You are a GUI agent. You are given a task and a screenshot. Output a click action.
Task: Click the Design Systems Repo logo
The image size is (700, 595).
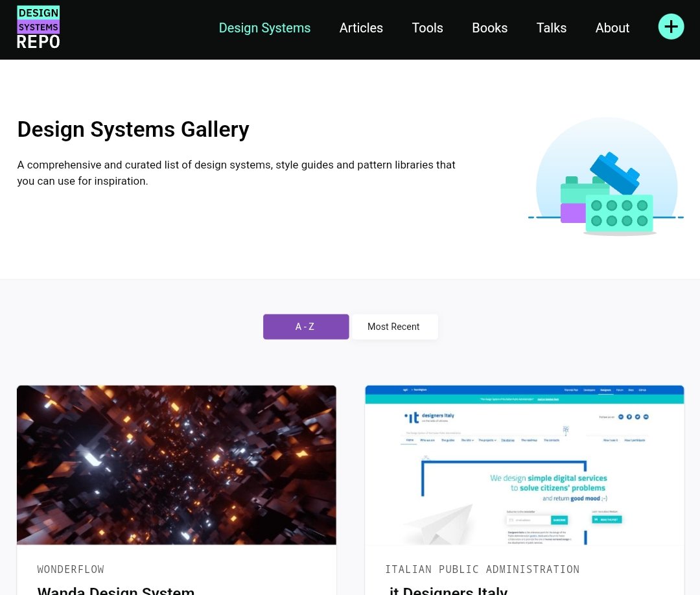click(38, 28)
